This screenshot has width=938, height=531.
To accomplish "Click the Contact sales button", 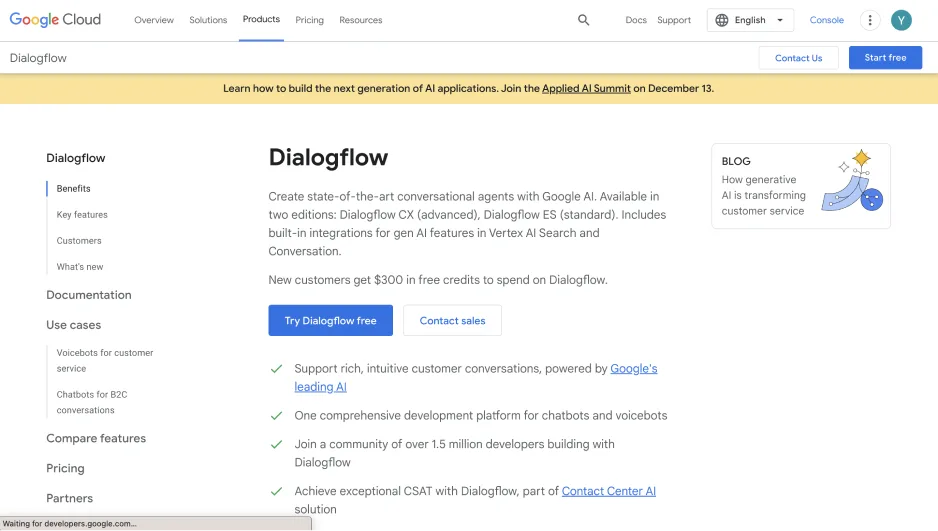I will pos(452,321).
